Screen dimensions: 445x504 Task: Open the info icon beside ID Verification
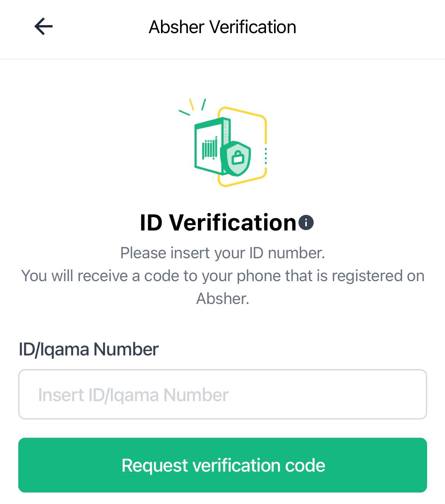tap(306, 222)
